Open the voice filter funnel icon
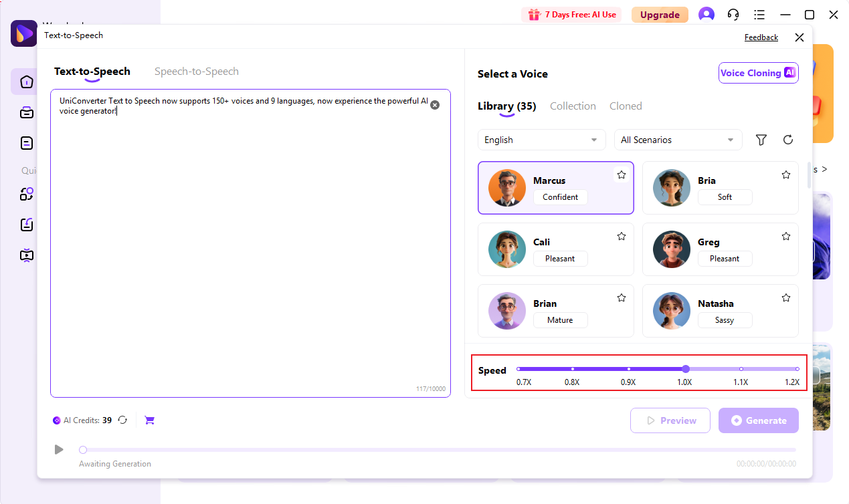This screenshot has height=504, width=849. 761,140
